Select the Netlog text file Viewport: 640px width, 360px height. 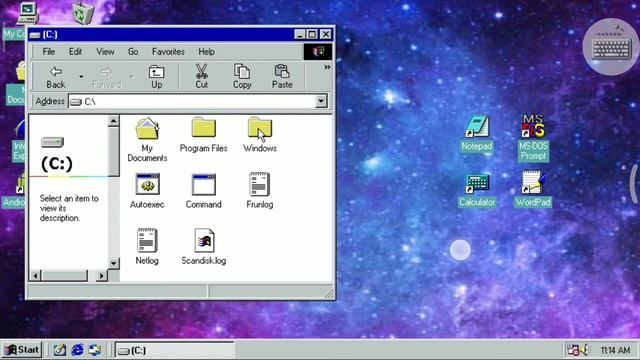pos(147,247)
